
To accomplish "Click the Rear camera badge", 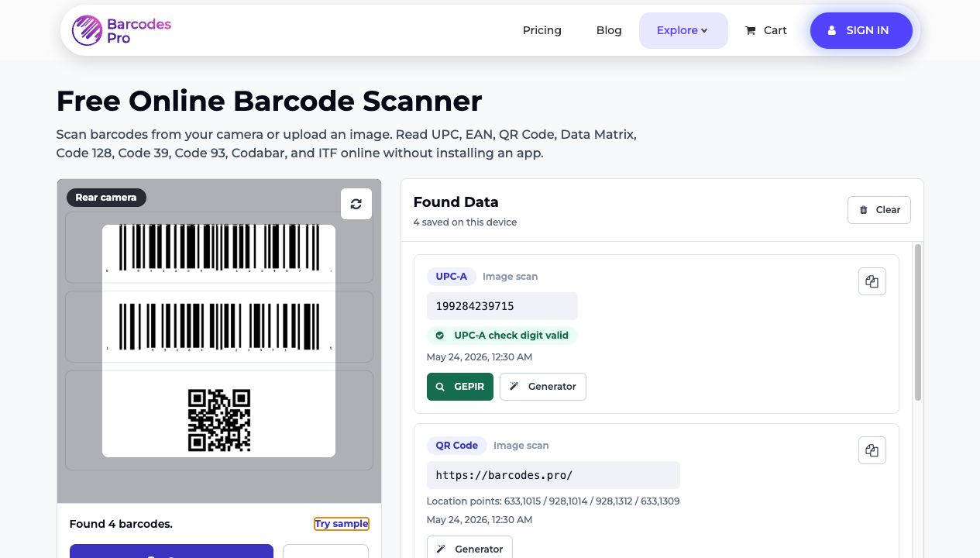I will click(106, 198).
